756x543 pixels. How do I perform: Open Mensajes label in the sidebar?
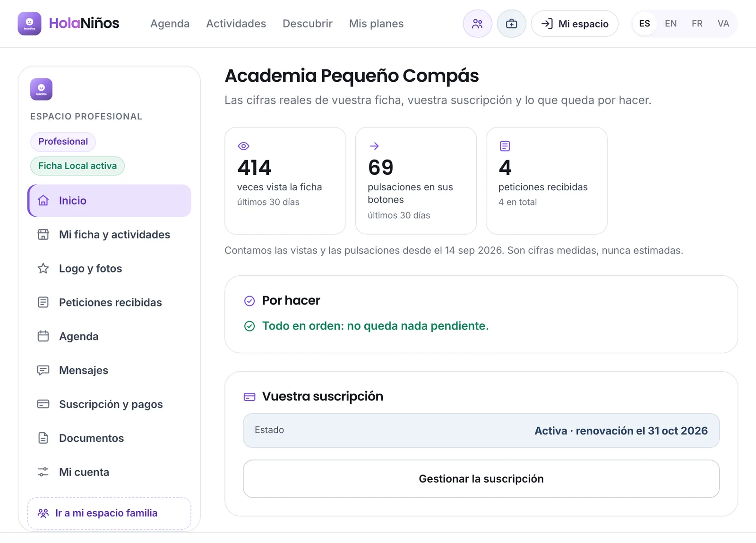(84, 371)
